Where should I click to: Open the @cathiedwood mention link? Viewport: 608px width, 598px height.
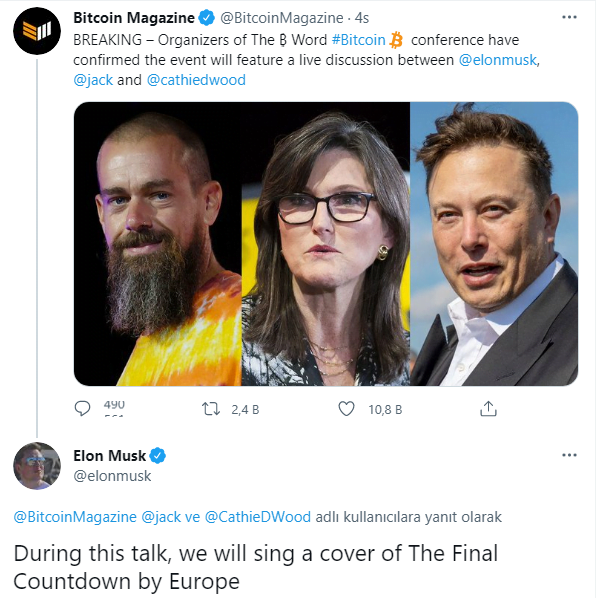pos(196,80)
